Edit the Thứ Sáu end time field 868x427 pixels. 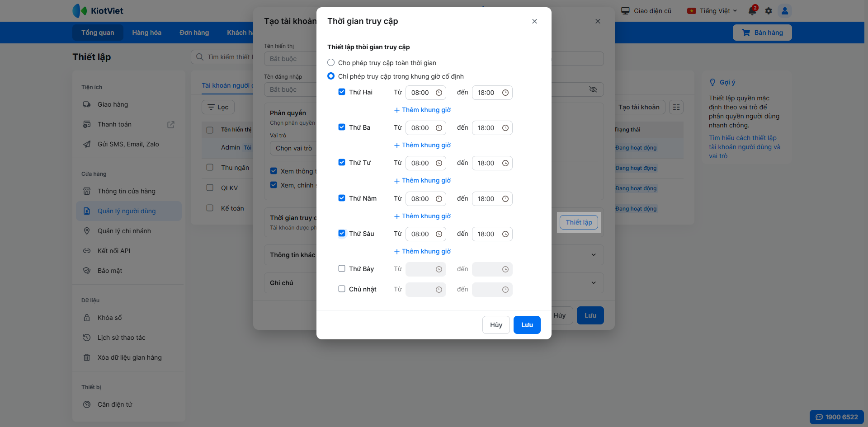(492, 234)
